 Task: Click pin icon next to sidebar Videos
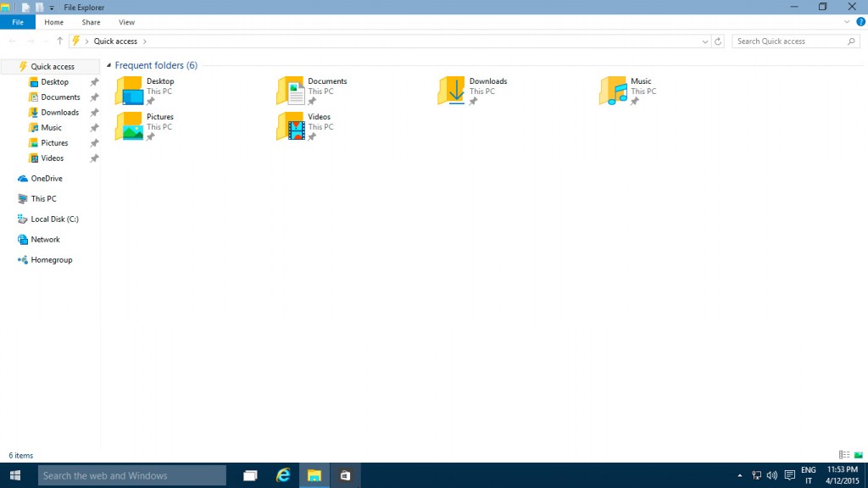tap(95, 158)
